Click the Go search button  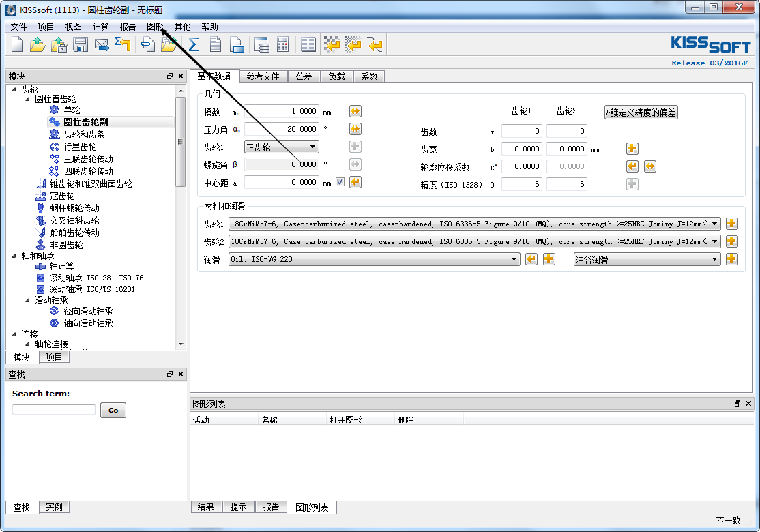(113, 411)
